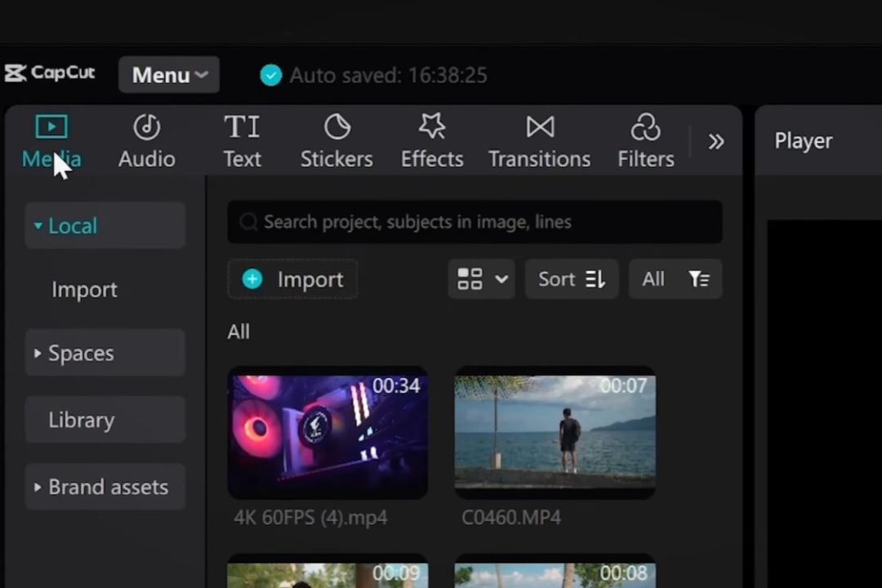Open the Sort options

click(x=572, y=278)
